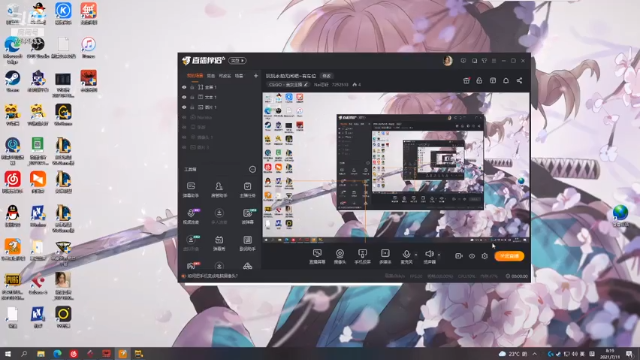The height and width of the screenshot is (360, 640).
Task: Open the hamburger menu in title bar
Action: (494, 61)
